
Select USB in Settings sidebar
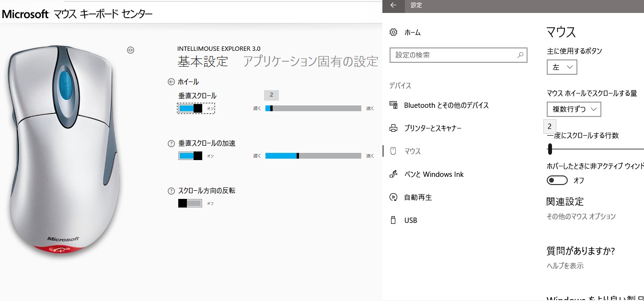[x=411, y=220]
